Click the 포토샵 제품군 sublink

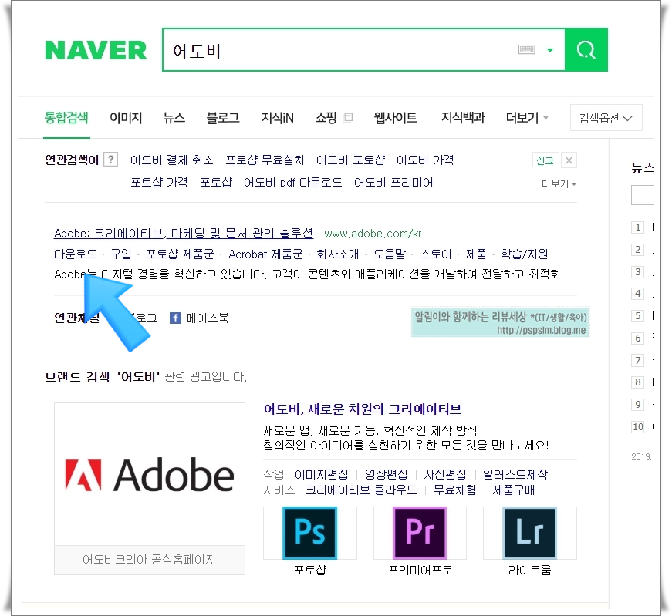180,254
